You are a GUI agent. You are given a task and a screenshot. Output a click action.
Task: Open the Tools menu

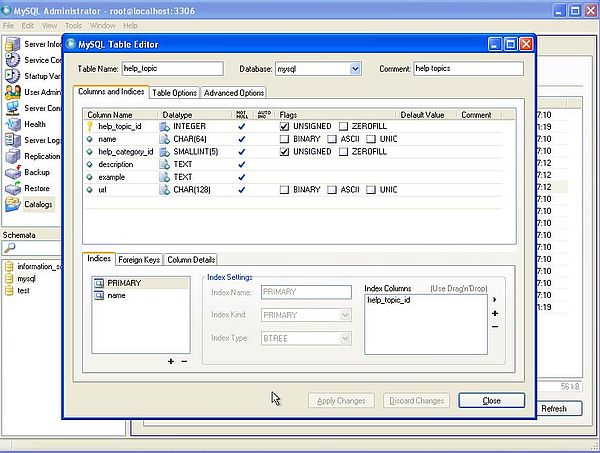coord(73,26)
